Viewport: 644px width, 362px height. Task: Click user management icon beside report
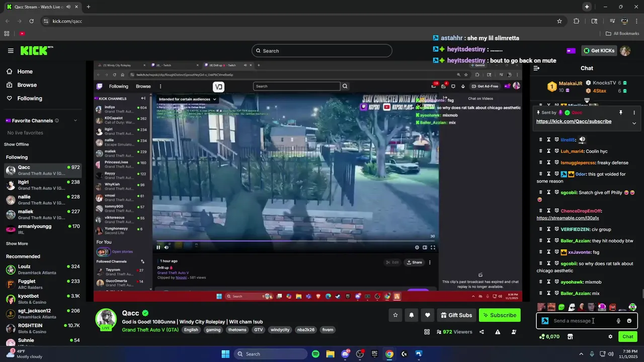[514, 332]
